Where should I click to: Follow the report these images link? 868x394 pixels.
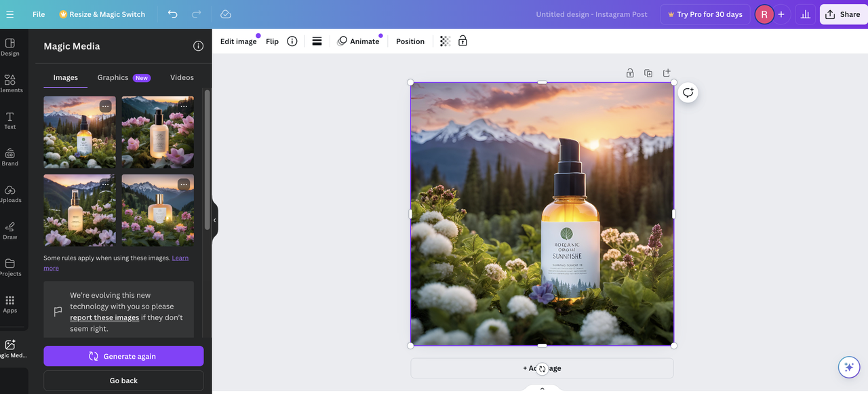(x=104, y=317)
